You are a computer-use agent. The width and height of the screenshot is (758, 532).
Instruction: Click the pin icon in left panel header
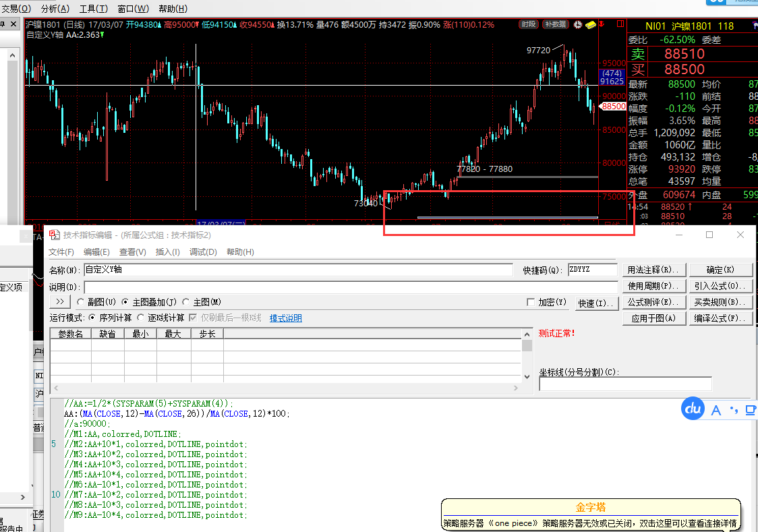[3, 24]
